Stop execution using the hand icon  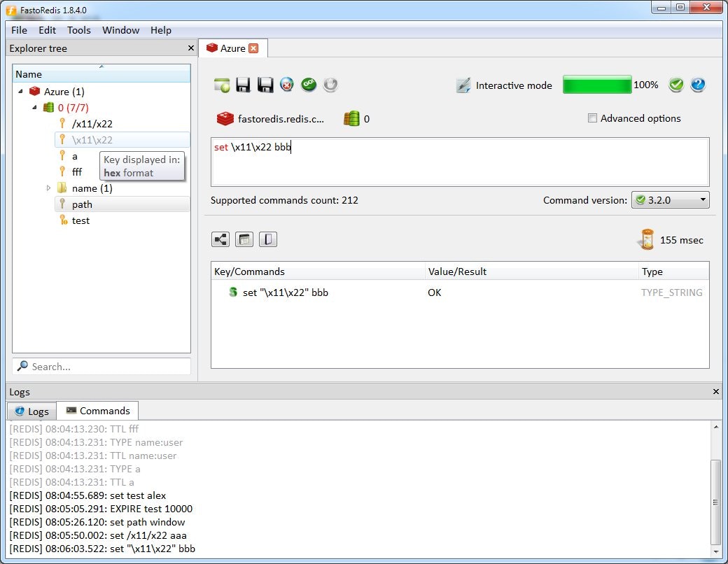click(330, 85)
